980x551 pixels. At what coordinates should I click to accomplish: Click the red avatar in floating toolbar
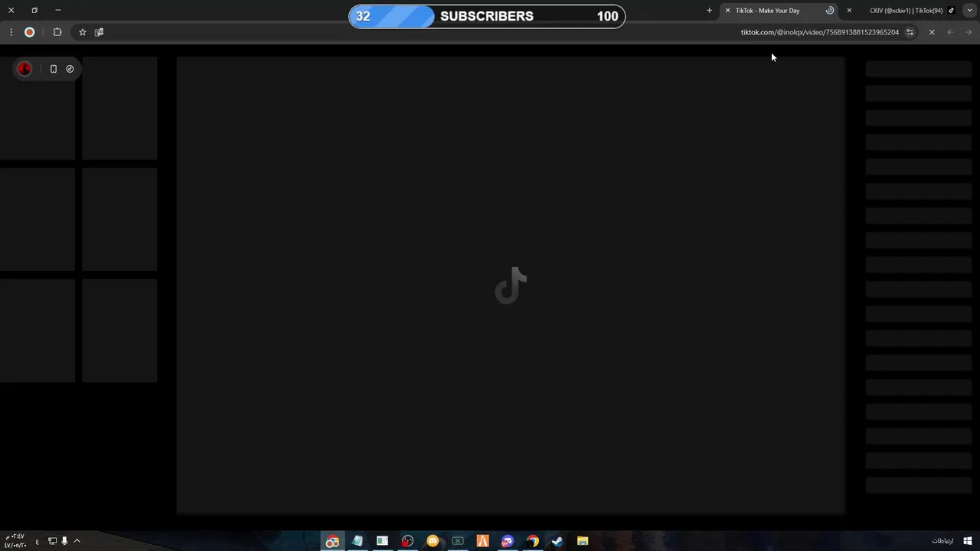click(24, 69)
